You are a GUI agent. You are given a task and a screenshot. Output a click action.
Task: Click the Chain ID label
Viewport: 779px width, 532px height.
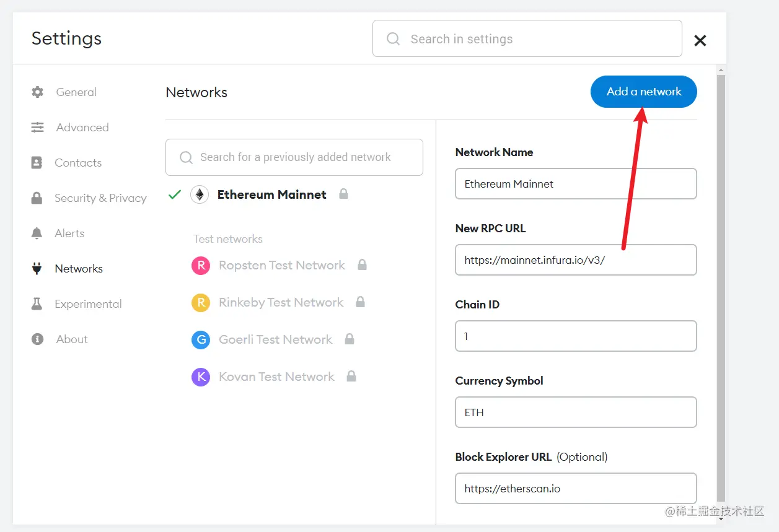[x=477, y=305]
